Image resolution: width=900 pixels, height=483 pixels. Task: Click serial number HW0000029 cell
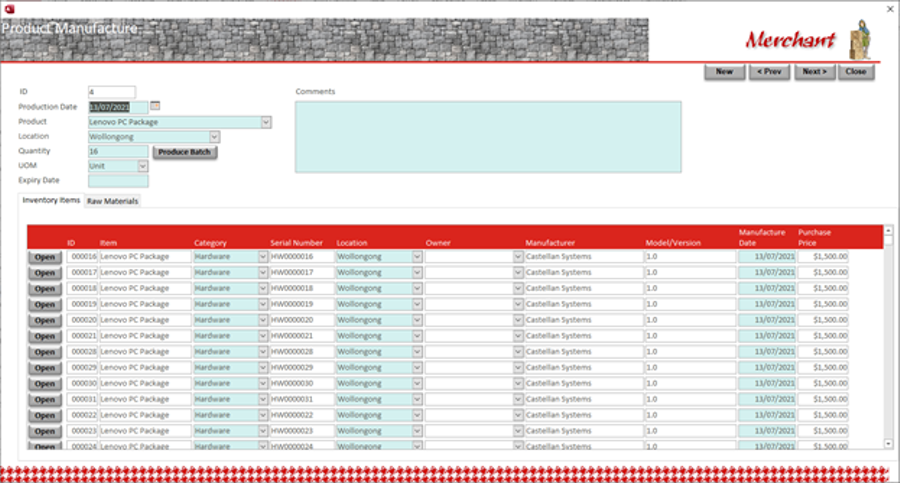click(x=302, y=368)
